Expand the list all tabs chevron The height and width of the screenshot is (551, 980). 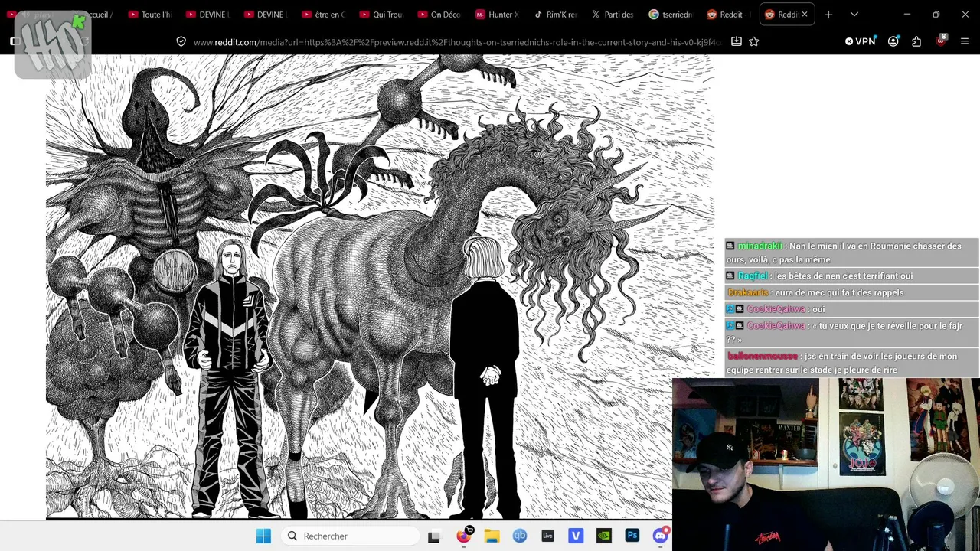click(x=854, y=15)
